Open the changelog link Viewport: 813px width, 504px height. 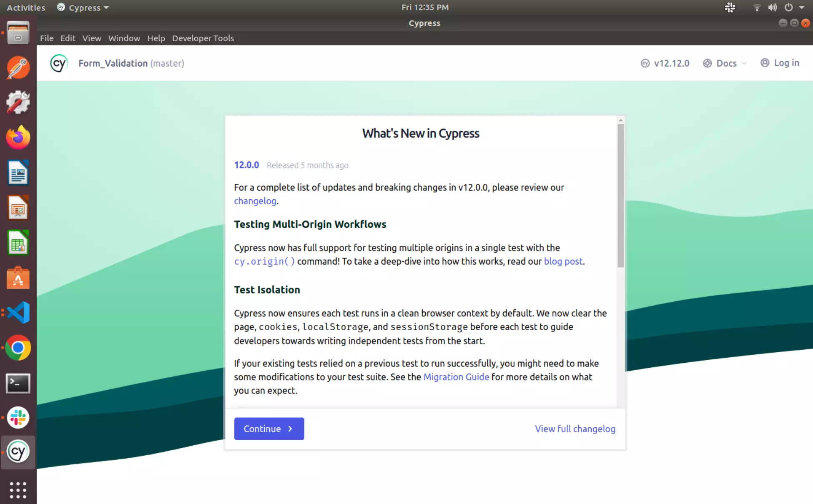[255, 201]
